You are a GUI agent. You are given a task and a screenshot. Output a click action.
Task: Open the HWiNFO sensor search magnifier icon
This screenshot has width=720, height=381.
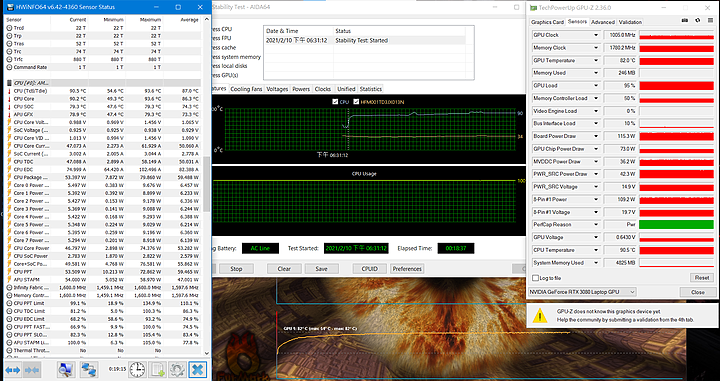pyautogui.click(x=66, y=370)
